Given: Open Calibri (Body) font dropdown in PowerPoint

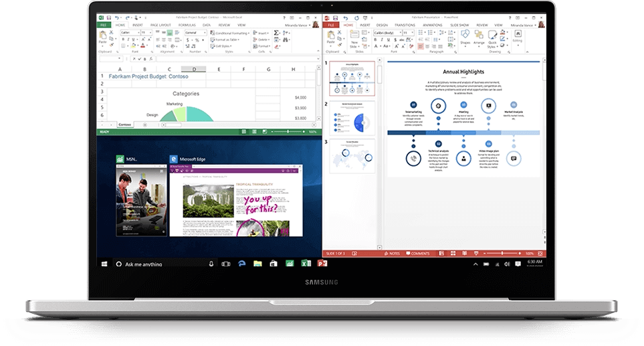Looking at the screenshot, I should 401,33.
